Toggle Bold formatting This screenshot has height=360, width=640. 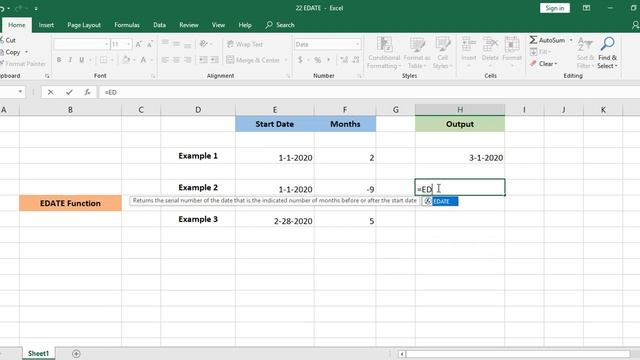[59, 60]
